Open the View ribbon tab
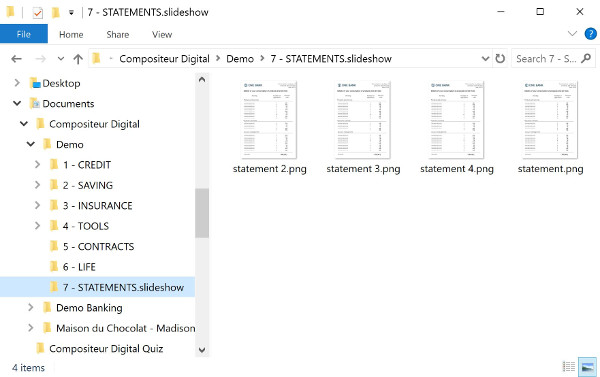 [162, 34]
